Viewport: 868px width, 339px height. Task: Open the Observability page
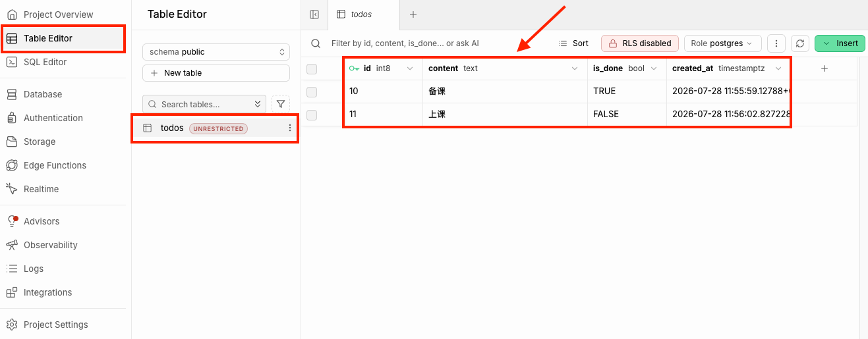coord(51,245)
